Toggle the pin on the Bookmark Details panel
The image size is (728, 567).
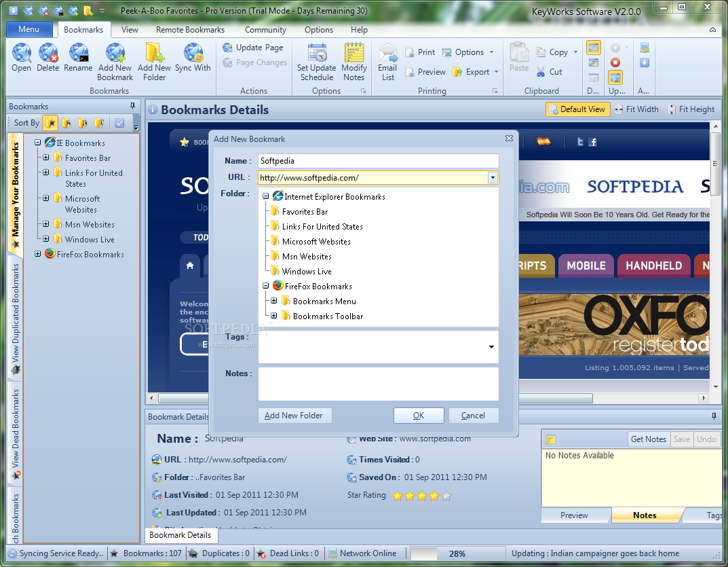point(714,416)
